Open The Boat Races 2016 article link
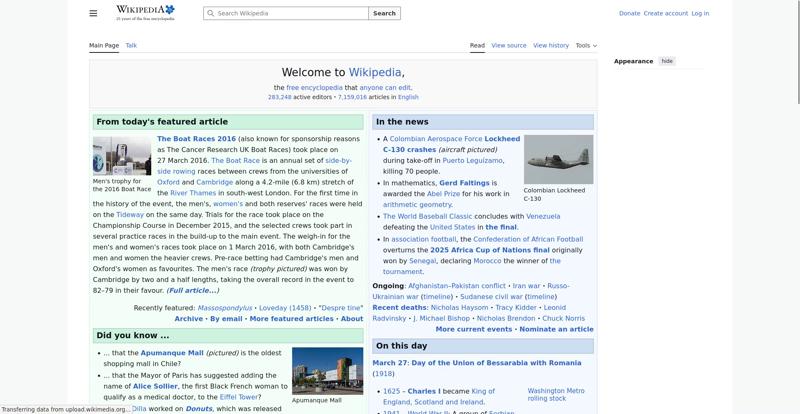 point(196,139)
